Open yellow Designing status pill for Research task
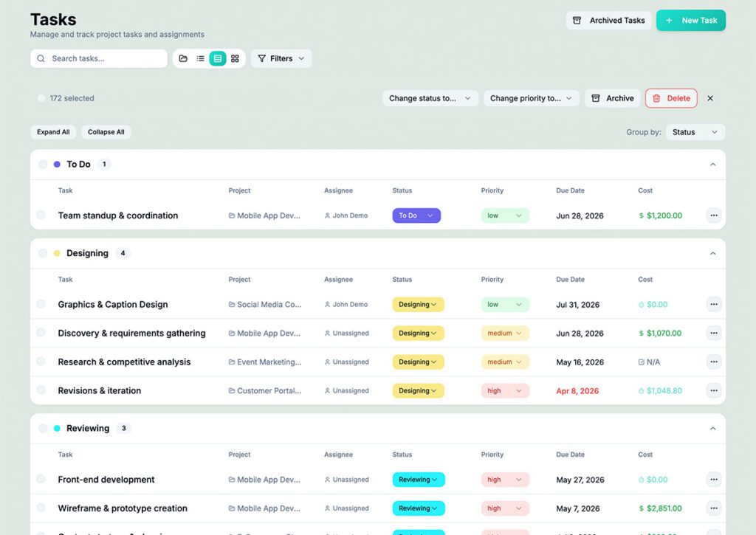The image size is (756, 535). 418,362
